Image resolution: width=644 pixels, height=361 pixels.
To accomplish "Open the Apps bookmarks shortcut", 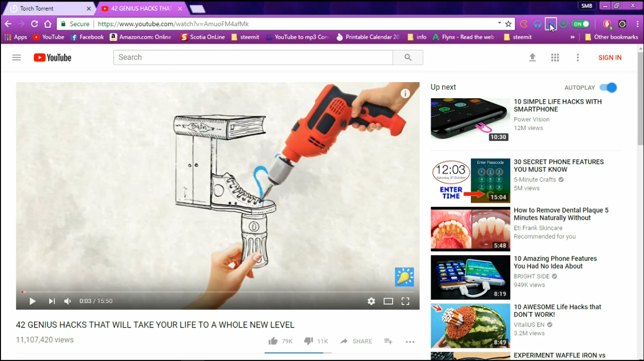I will (16, 37).
